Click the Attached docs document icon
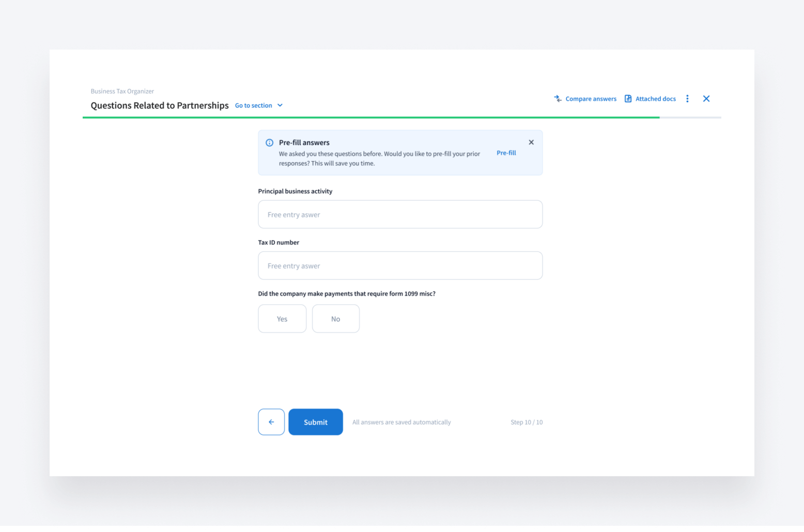 (628, 99)
